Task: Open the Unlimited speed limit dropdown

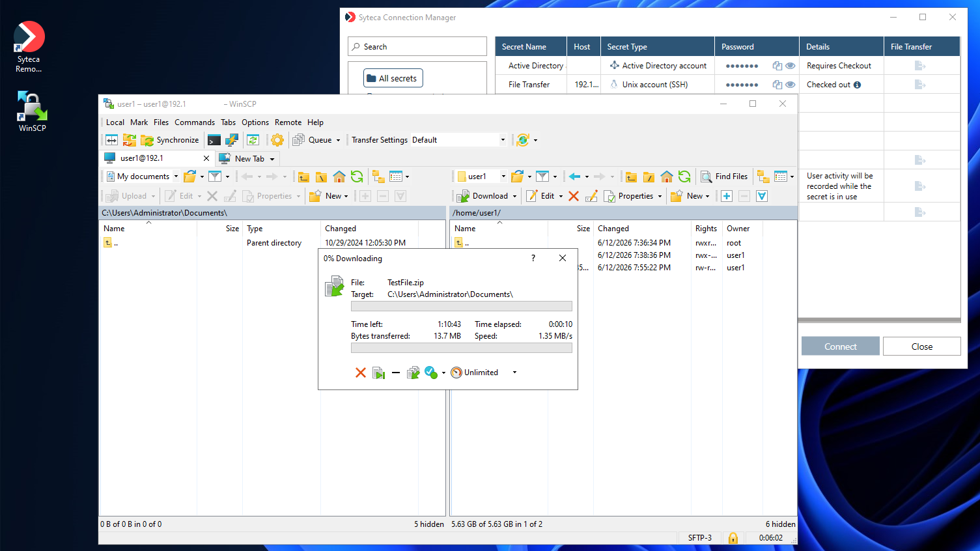Action: (514, 373)
